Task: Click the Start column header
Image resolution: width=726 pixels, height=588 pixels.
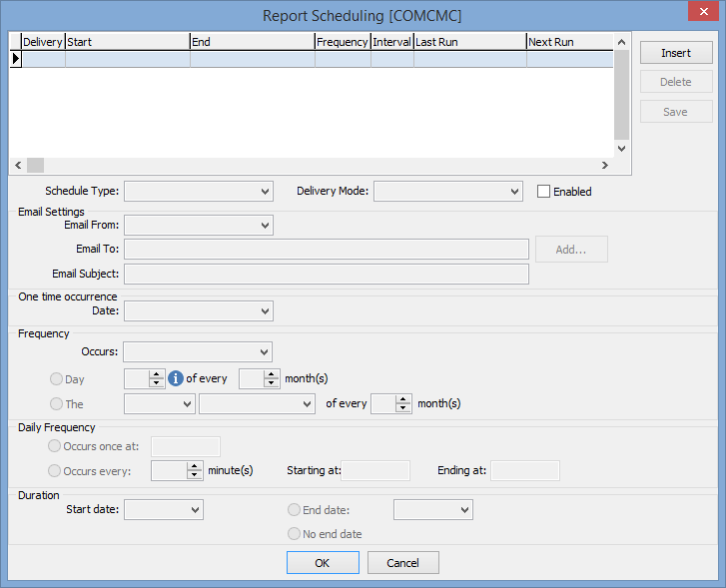Action: tap(128, 42)
